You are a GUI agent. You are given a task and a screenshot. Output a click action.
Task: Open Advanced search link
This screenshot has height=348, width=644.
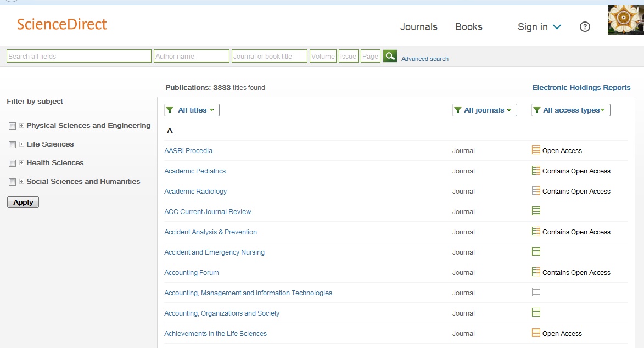[425, 59]
